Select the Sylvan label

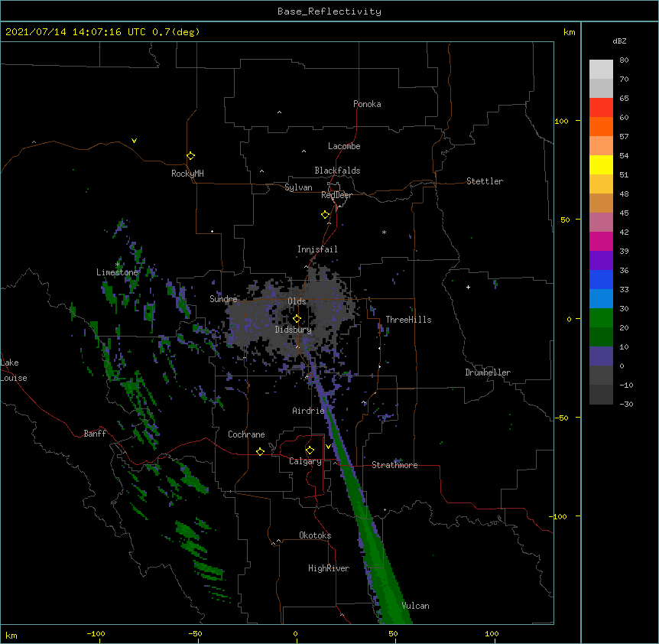pyautogui.click(x=298, y=187)
